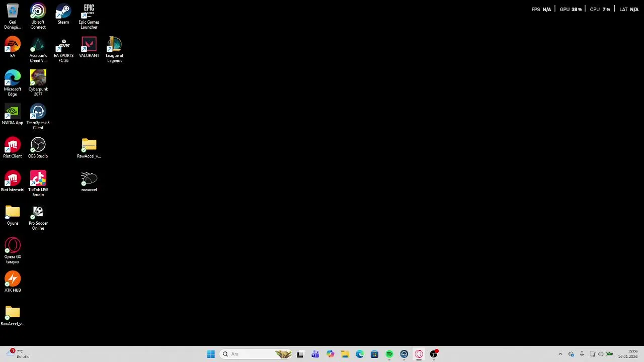This screenshot has width=644, height=362.
Task: Switch to TeamSpeak in the taskbar
Action: point(404,354)
